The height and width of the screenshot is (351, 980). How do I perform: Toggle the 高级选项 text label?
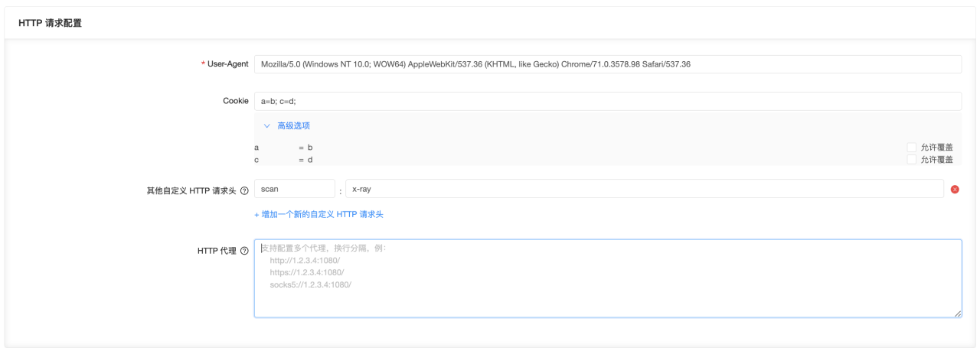[x=293, y=125]
